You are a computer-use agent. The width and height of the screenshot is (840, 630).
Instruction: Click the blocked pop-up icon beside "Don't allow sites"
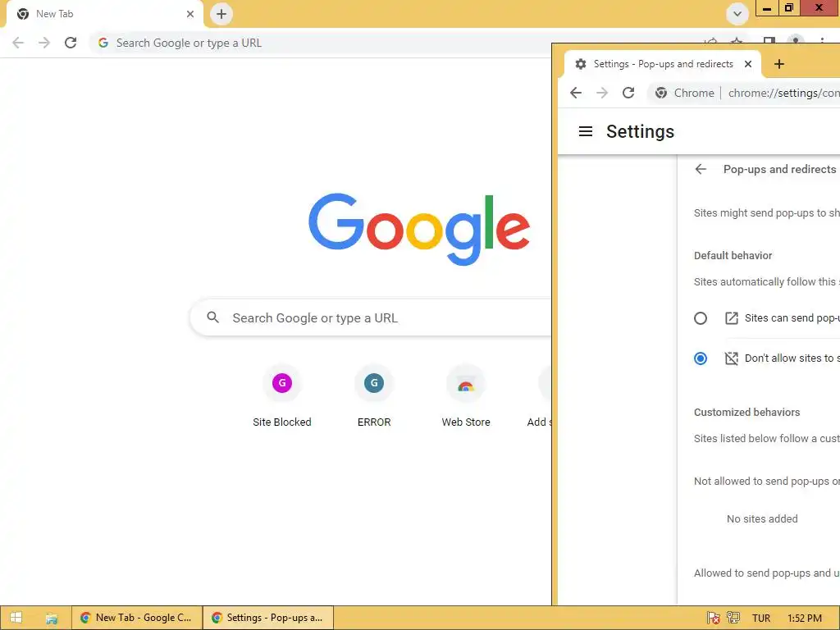click(731, 358)
